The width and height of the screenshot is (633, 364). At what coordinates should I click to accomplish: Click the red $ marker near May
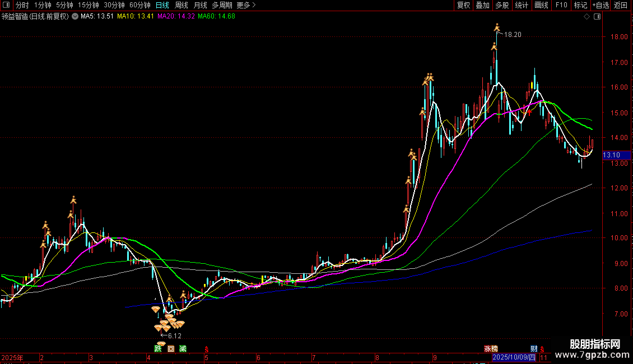click(x=207, y=349)
